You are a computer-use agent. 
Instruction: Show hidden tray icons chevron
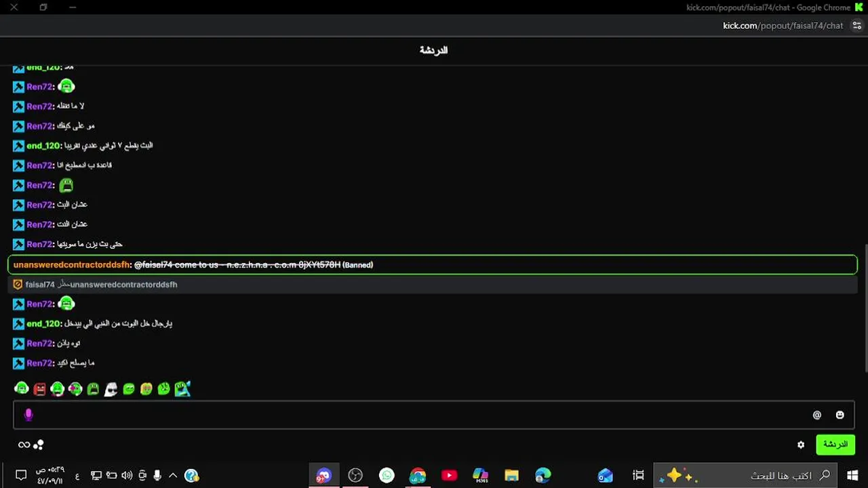[x=173, y=475]
